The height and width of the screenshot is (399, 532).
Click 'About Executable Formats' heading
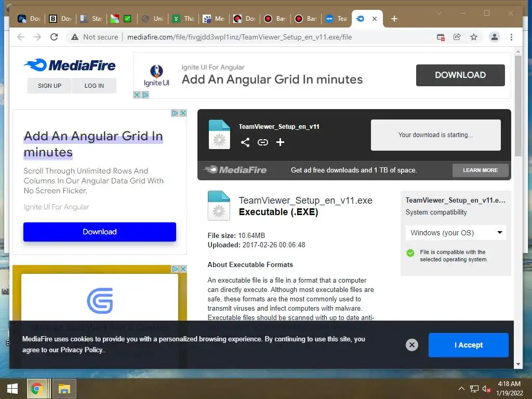[250, 264]
